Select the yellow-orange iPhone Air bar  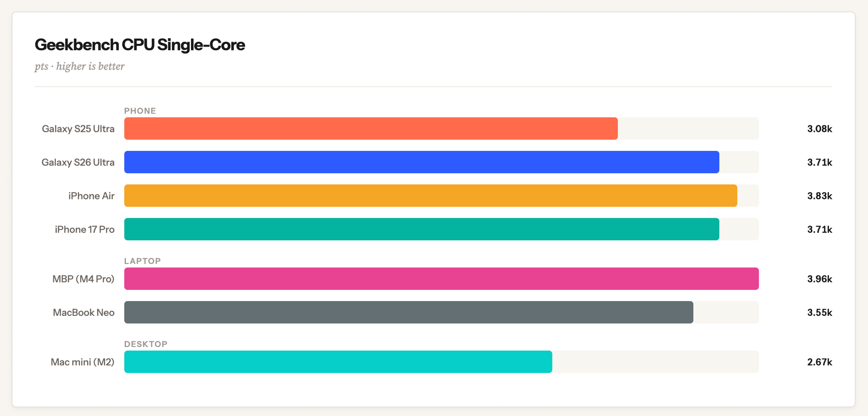tap(431, 196)
